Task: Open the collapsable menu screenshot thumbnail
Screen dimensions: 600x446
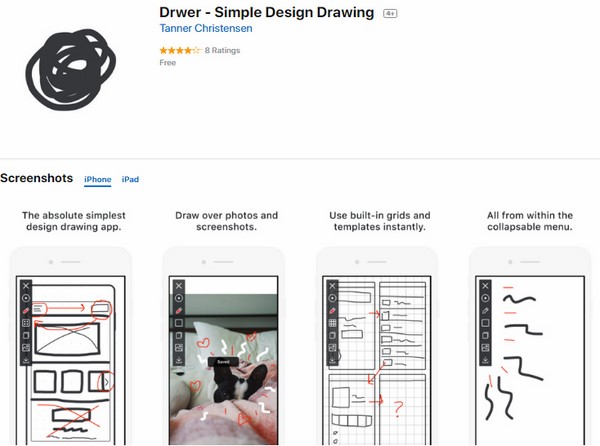Action: [530, 346]
